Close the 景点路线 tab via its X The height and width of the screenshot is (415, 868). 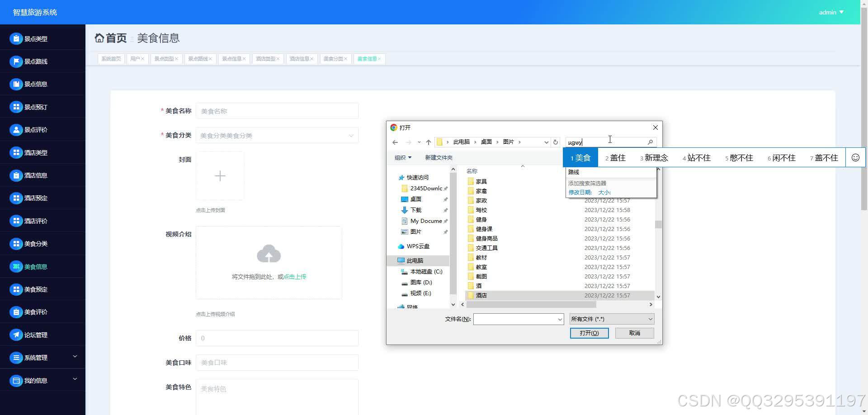point(210,59)
